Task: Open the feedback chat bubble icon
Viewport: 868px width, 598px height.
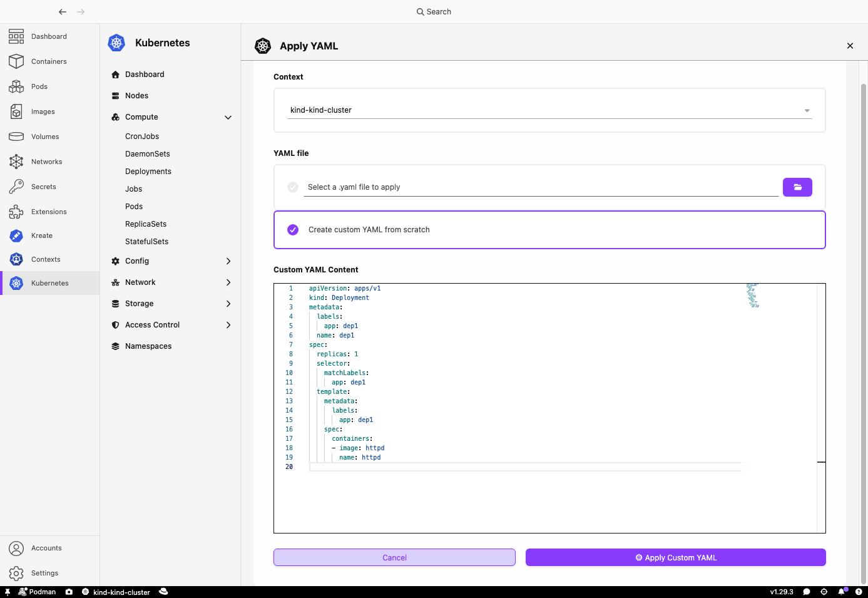Action: (x=807, y=592)
